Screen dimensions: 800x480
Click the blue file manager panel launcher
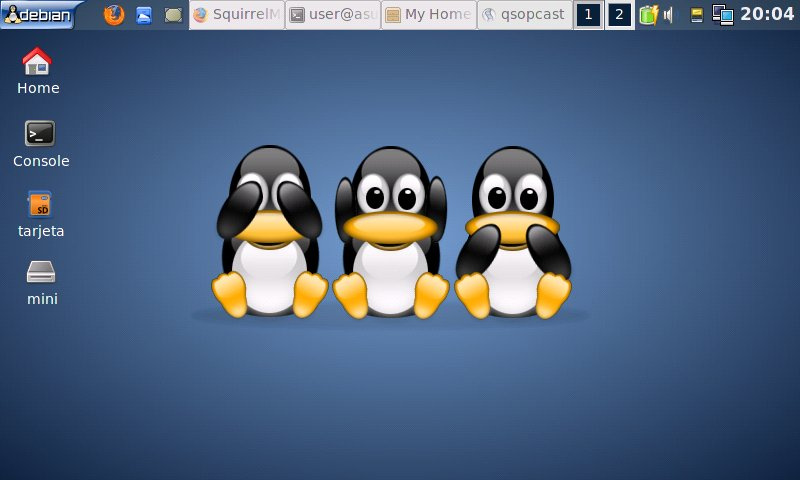pyautogui.click(x=144, y=15)
